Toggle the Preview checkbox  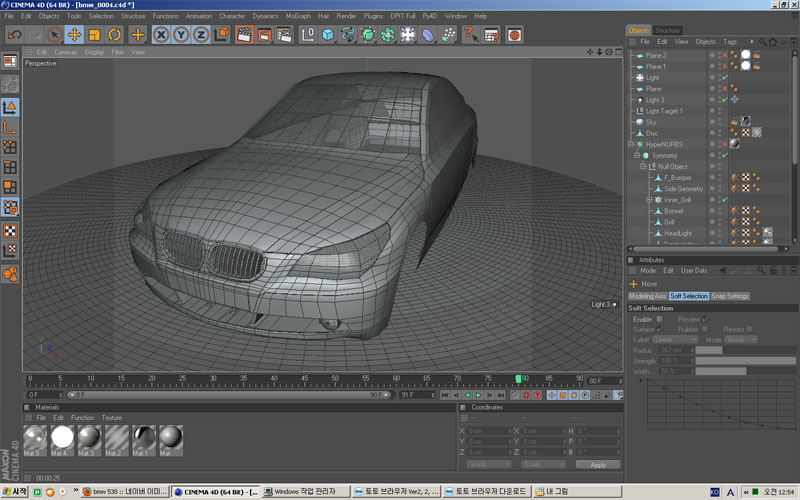(705, 319)
